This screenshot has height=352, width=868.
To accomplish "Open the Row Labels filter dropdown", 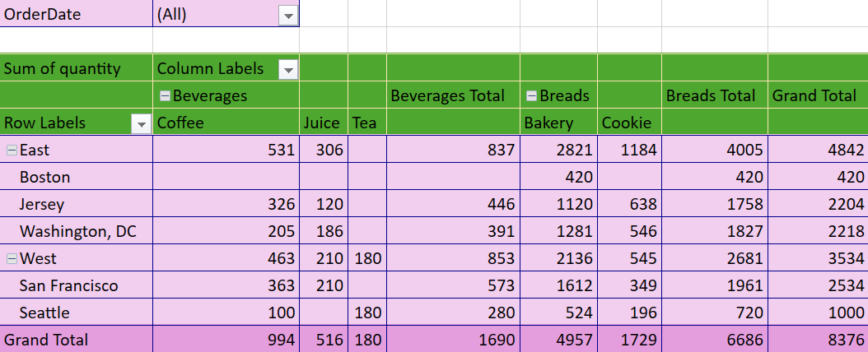I will tap(141, 124).
